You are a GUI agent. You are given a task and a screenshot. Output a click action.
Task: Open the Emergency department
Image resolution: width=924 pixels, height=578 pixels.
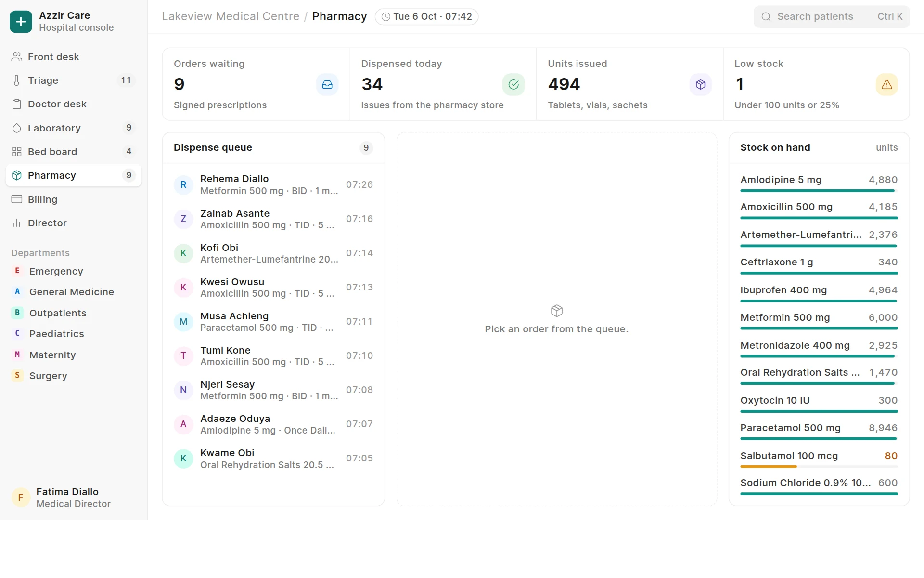[x=74, y=271]
